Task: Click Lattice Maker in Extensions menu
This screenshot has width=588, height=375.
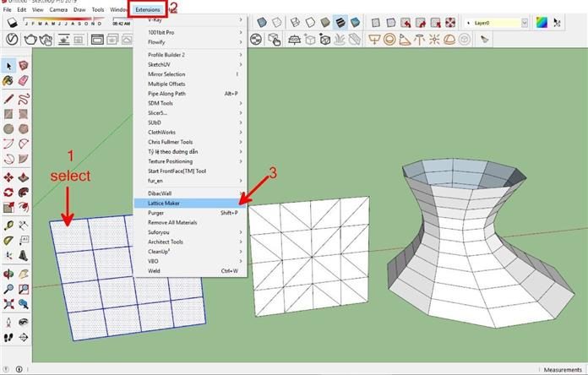Action: [x=190, y=203]
